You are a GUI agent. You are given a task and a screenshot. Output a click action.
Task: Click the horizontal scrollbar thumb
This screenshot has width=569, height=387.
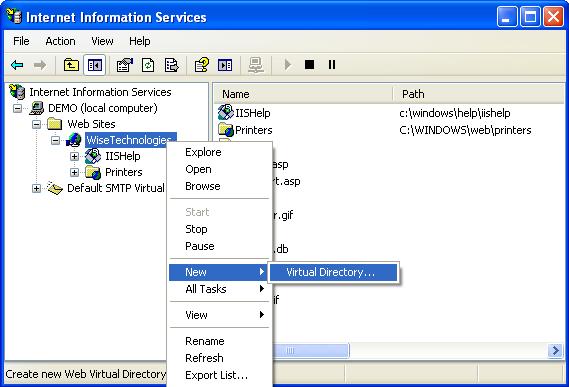coord(311,351)
